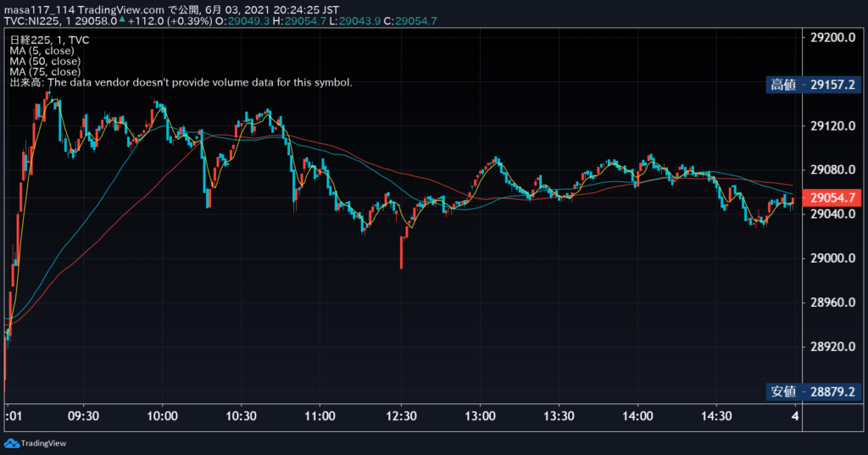Click the 13:00 time axis label
The width and height of the screenshot is (868, 455).
(x=480, y=416)
